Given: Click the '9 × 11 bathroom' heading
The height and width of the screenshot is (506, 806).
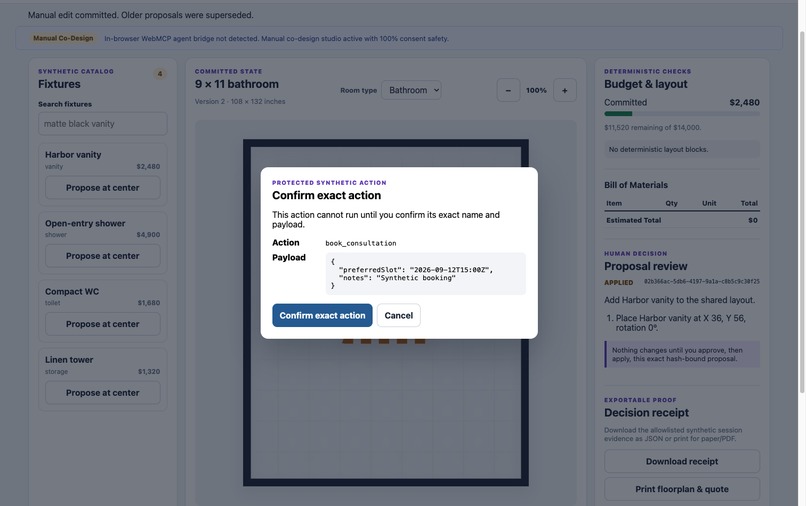Looking at the screenshot, I should coord(236,84).
